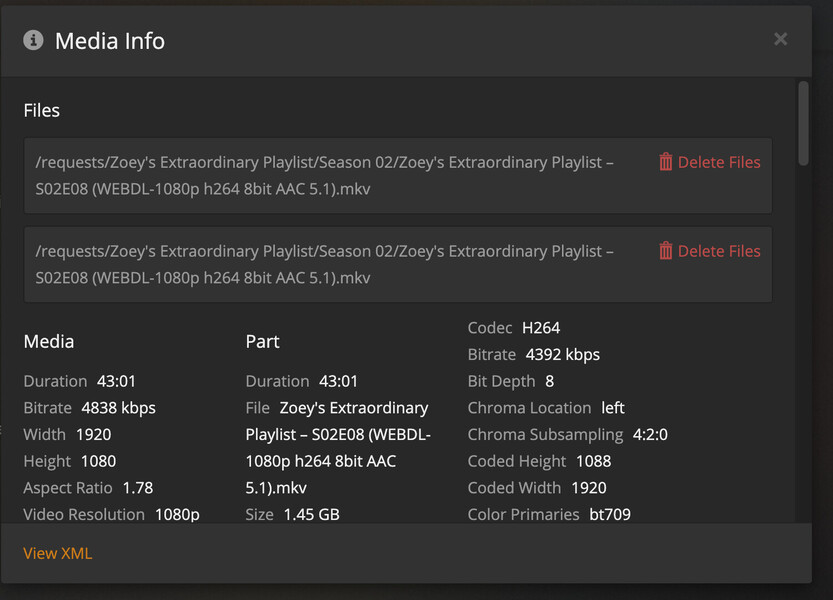Image resolution: width=833 pixels, height=600 pixels.
Task: Click the Files section heading
Action: 42,110
